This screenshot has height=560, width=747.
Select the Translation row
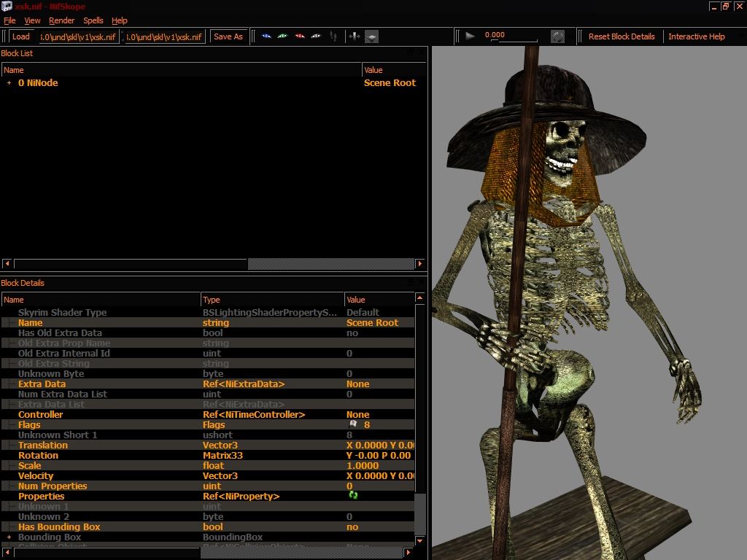pyautogui.click(x=208, y=446)
